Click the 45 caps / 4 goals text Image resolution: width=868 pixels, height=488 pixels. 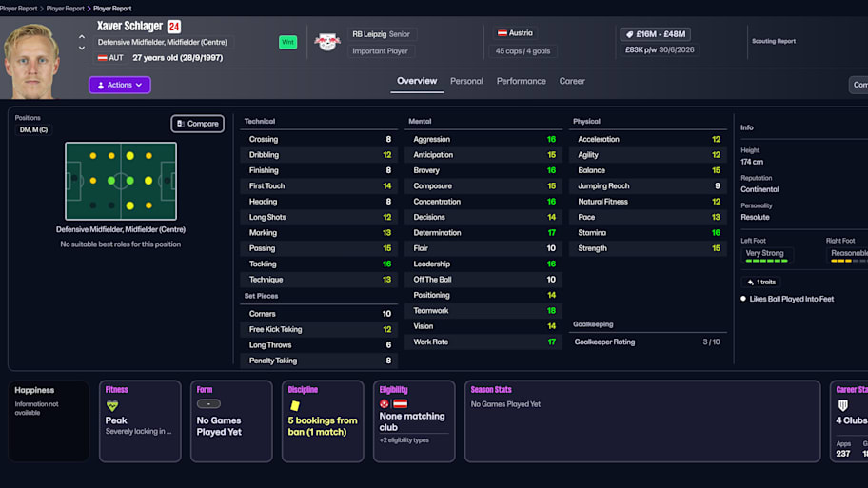tap(523, 51)
